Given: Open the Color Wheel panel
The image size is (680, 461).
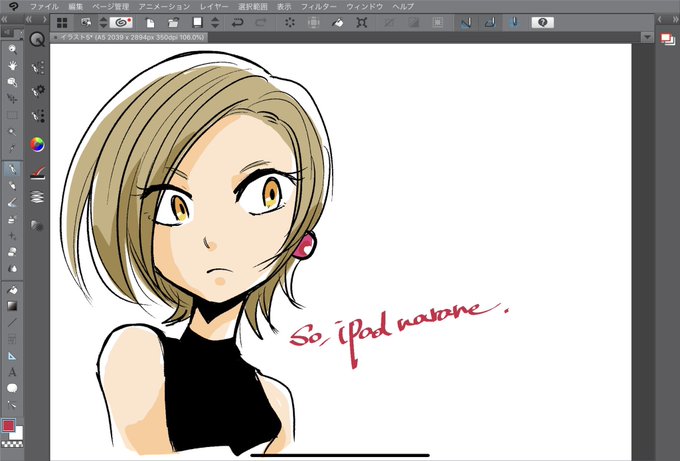Looking at the screenshot, I should click(37, 144).
